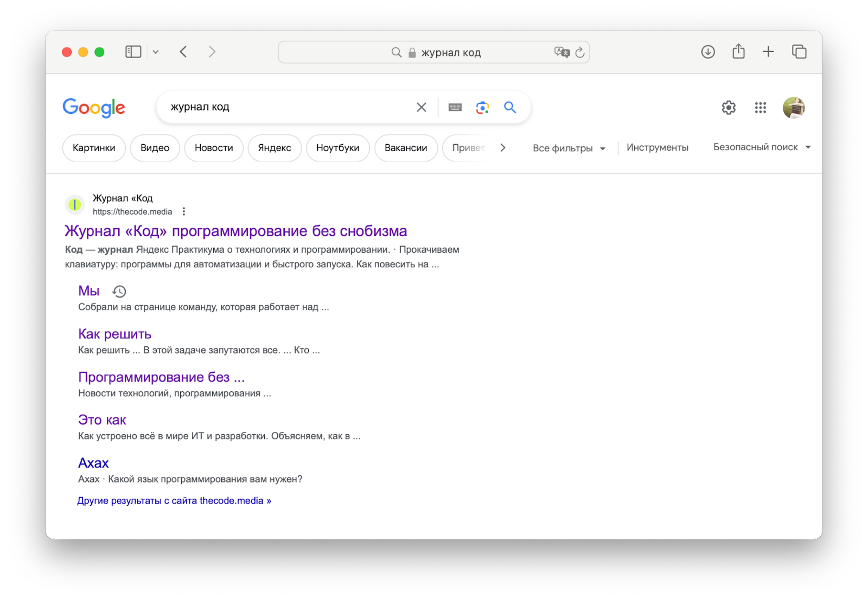This screenshot has width=868, height=599.
Task: Open 'Журнал «Код» программирование без снобизма' result
Action: (235, 231)
